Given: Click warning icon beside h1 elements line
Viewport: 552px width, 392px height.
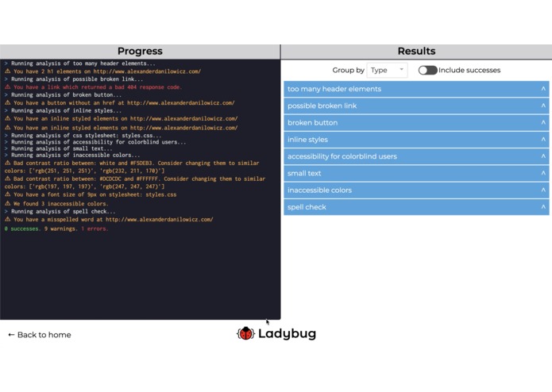Looking at the screenshot, I should [x=7, y=71].
